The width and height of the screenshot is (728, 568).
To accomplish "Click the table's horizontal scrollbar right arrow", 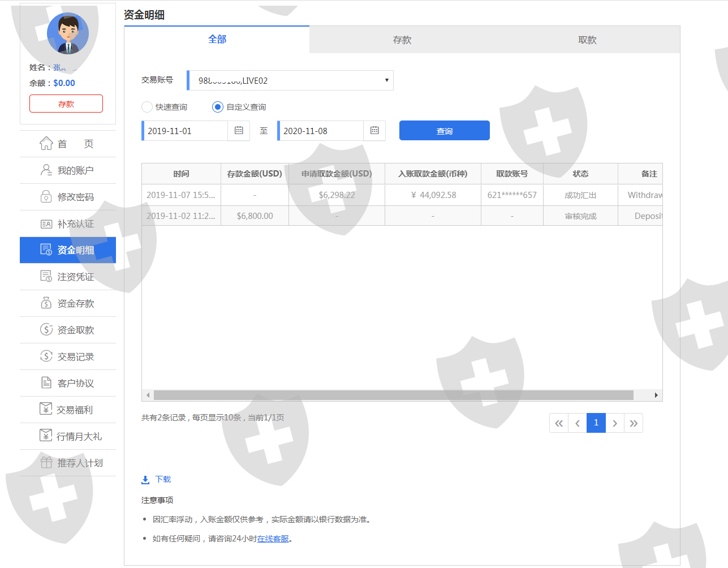I will 656,395.
